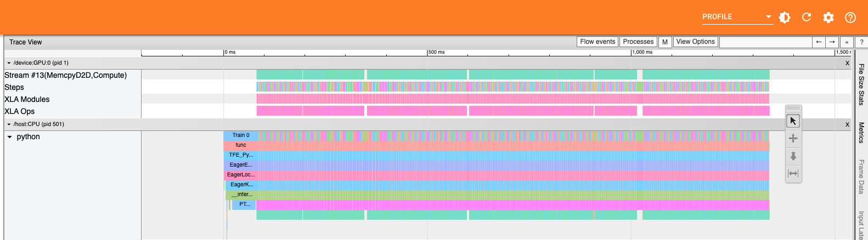Activate the zoom tool

793,156
